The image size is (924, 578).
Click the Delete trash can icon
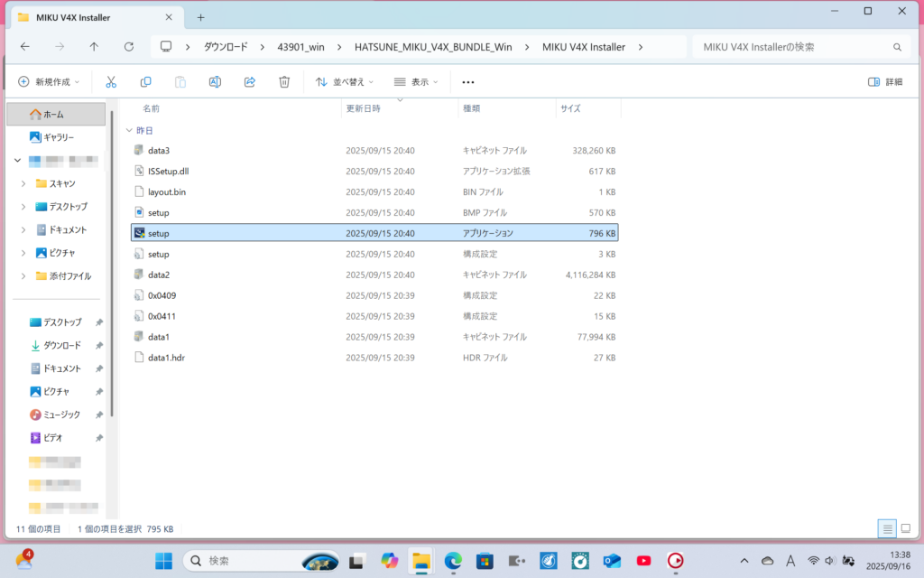284,82
